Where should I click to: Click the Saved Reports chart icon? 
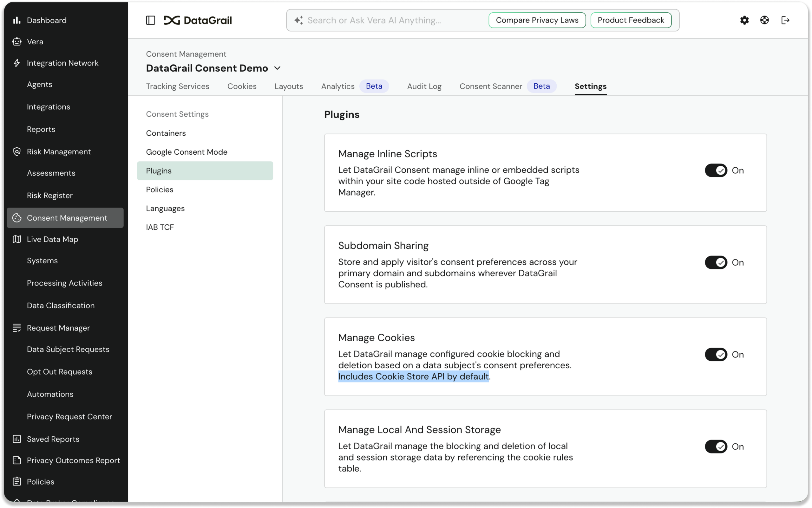(16, 439)
